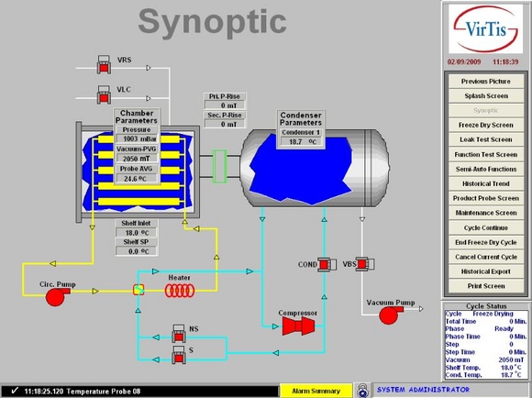Open the Leak Test Screen
Screen dimensions: 532x398
coord(486,139)
